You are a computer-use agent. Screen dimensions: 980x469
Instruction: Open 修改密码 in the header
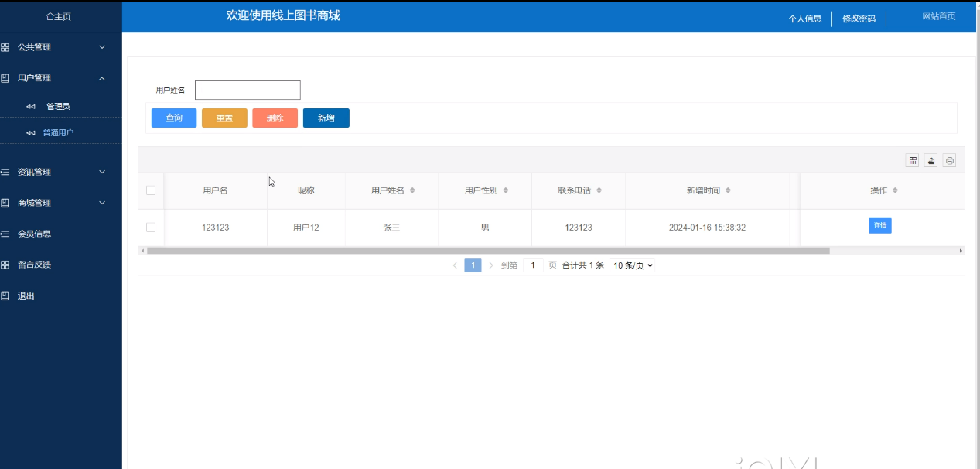coord(859,19)
